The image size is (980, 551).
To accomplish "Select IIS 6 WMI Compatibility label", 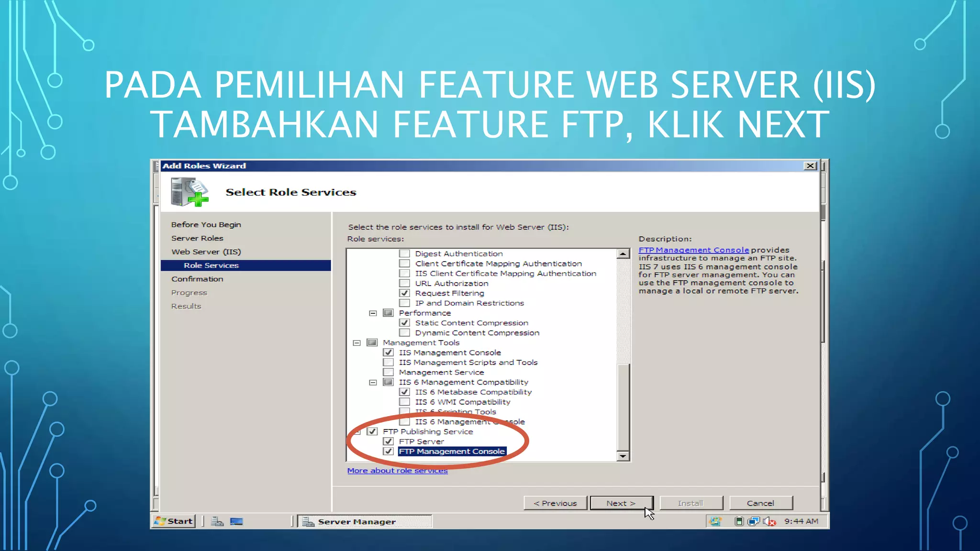I will [x=463, y=402].
